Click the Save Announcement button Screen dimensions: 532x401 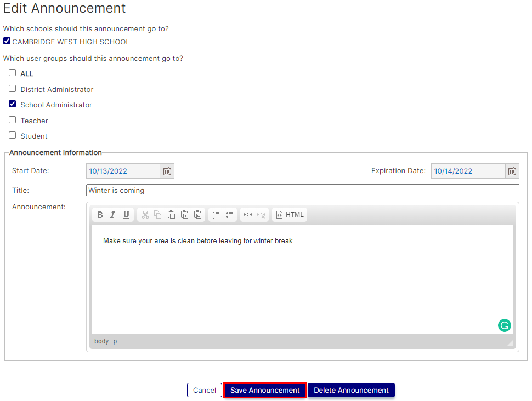(265, 390)
